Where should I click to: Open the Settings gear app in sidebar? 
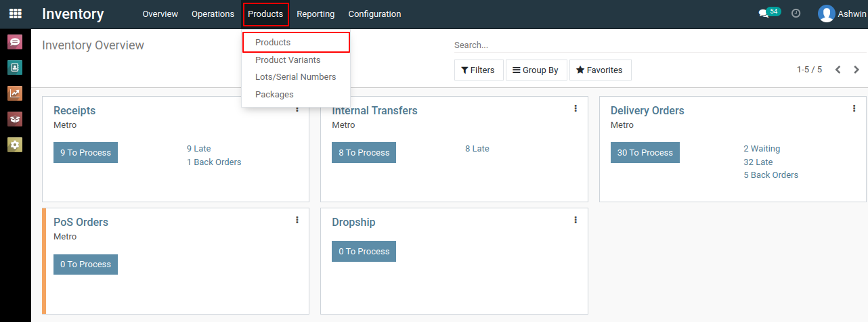click(x=15, y=145)
